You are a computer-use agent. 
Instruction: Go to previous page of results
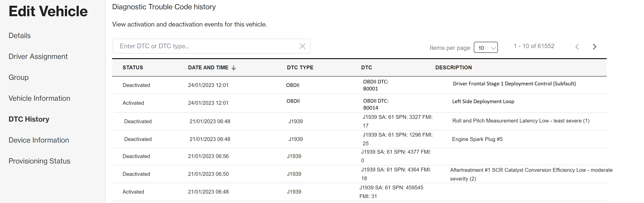click(577, 47)
